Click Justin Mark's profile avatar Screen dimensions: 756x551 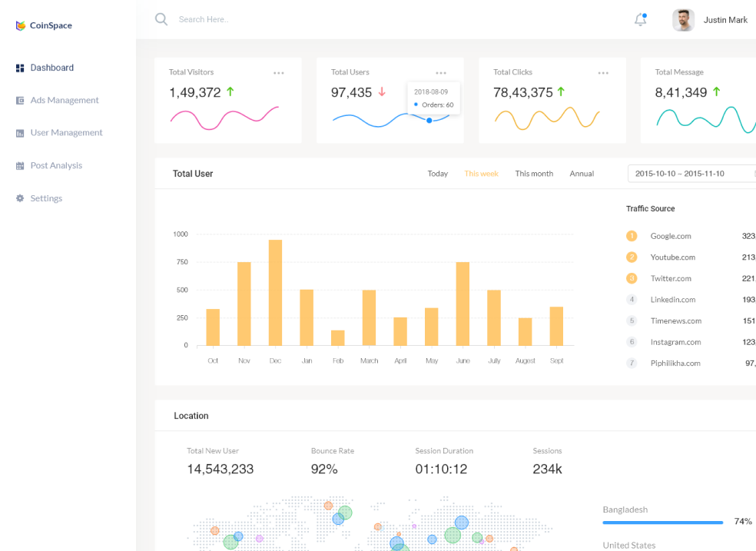point(683,20)
